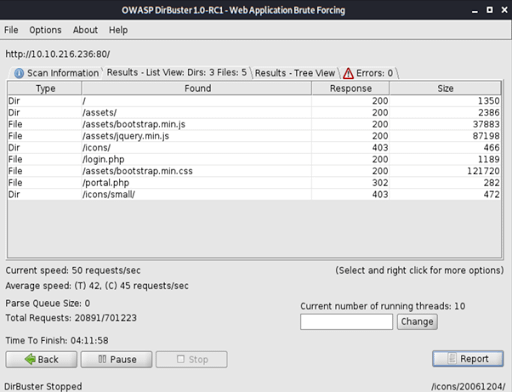Select /assets/bootstrap.min.css file row

point(254,171)
